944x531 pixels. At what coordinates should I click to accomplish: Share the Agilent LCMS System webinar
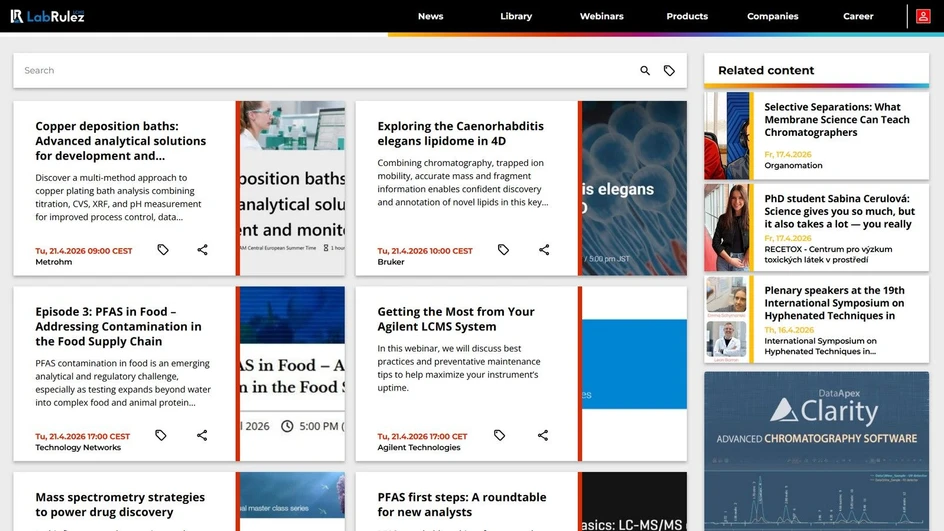542,435
